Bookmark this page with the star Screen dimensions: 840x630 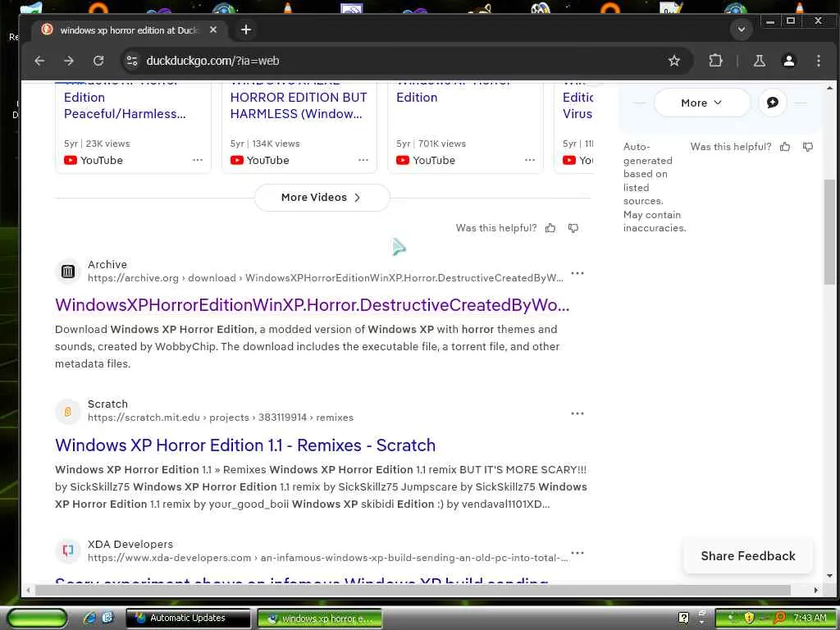tap(674, 61)
